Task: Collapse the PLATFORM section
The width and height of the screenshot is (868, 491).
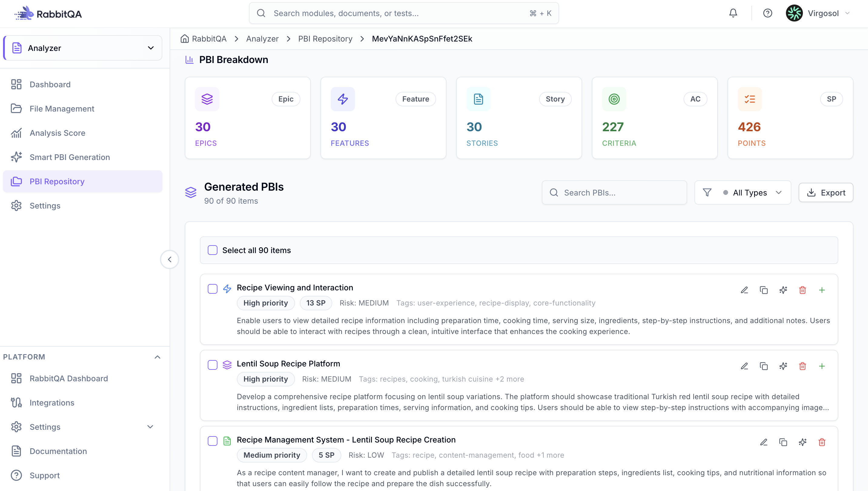Action: click(157, 357)
